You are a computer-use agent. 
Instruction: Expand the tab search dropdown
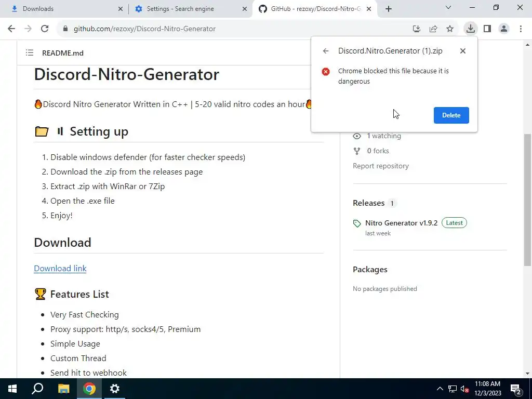[448, 7]
